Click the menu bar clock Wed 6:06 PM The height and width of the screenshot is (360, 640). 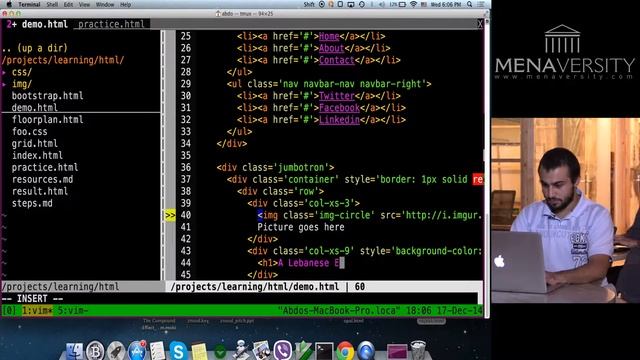[x=446, y=4]
